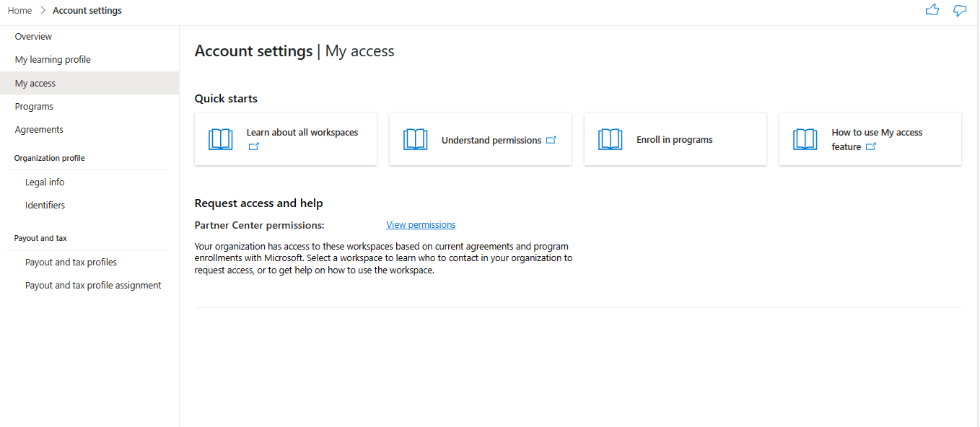Click the Partner Center permissions label
This screenshot has height=427, width=980.
coord(260,225)
